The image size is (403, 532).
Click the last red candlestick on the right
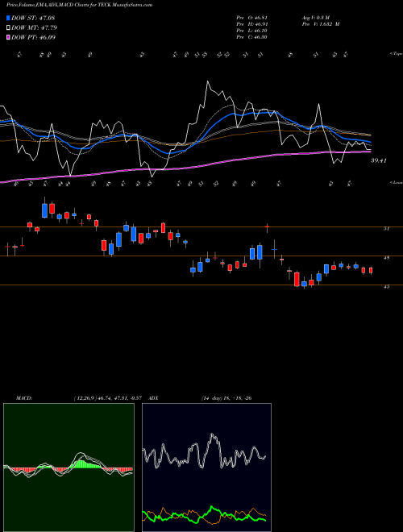pos(371,270)
